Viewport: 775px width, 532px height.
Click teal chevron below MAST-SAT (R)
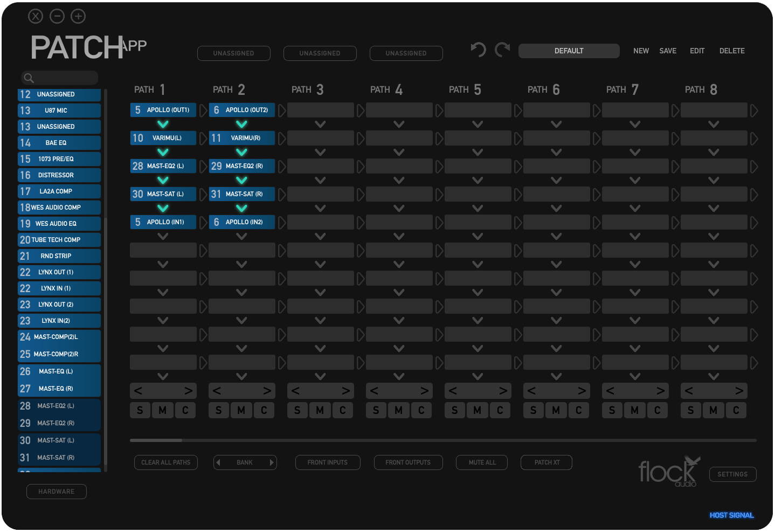pyautogui.click(x=241, y=208)
